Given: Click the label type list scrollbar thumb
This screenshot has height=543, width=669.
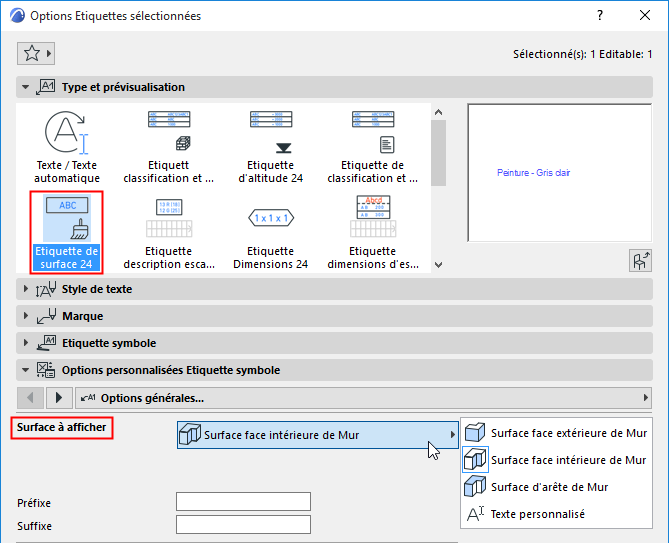Looking at the screenshot, I should point(438,153).
